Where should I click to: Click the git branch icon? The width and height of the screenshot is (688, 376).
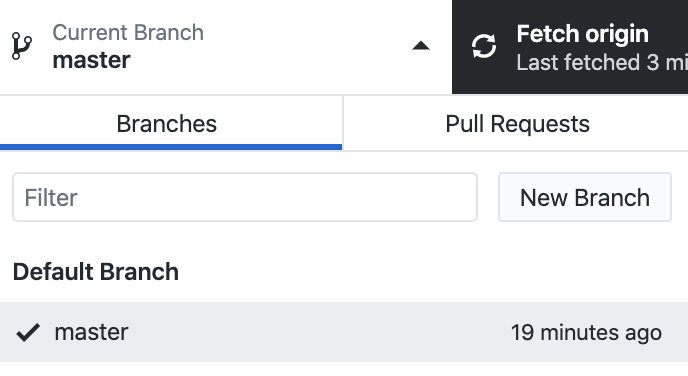[x=22, y=46]
